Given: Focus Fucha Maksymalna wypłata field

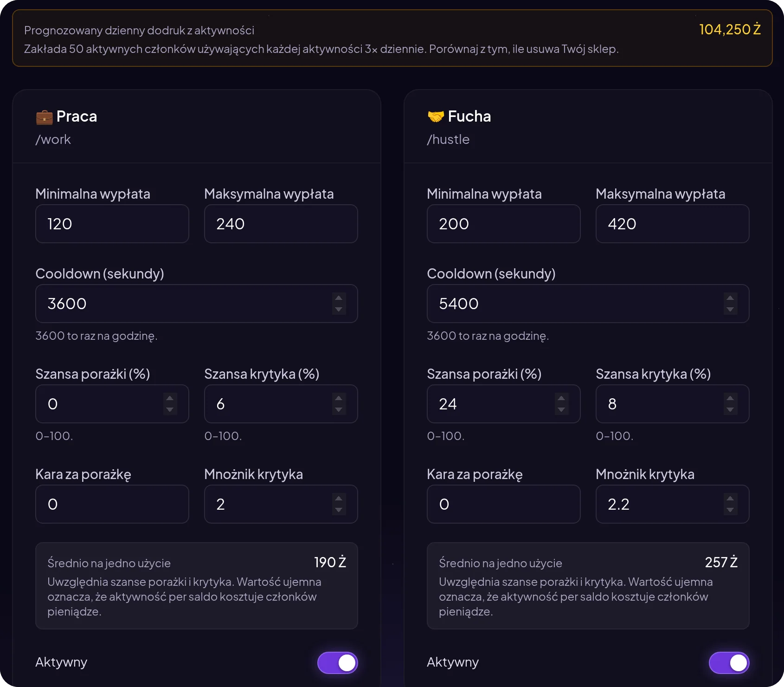Looking at the screenshot, I should click(x=673, y=224).
